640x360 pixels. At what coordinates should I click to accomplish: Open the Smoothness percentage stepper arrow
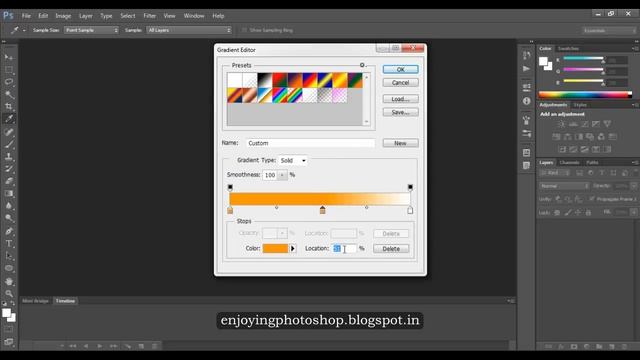coord(282,175)
